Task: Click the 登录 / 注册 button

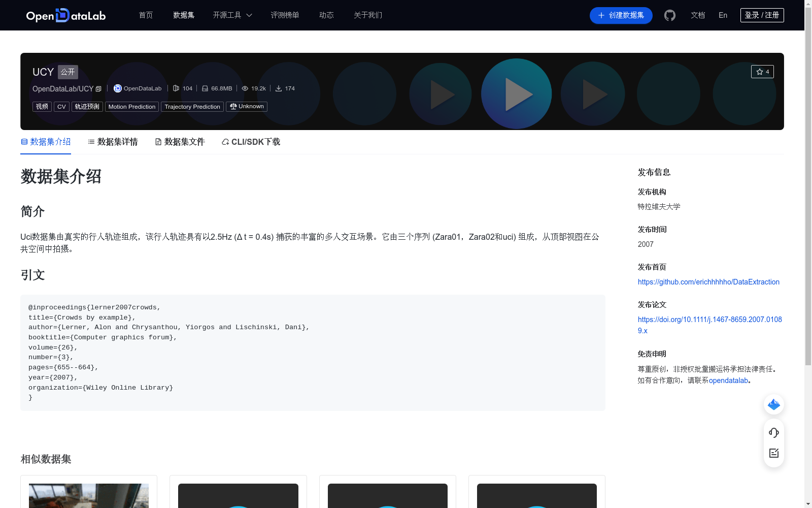Action: pos(762,15)
